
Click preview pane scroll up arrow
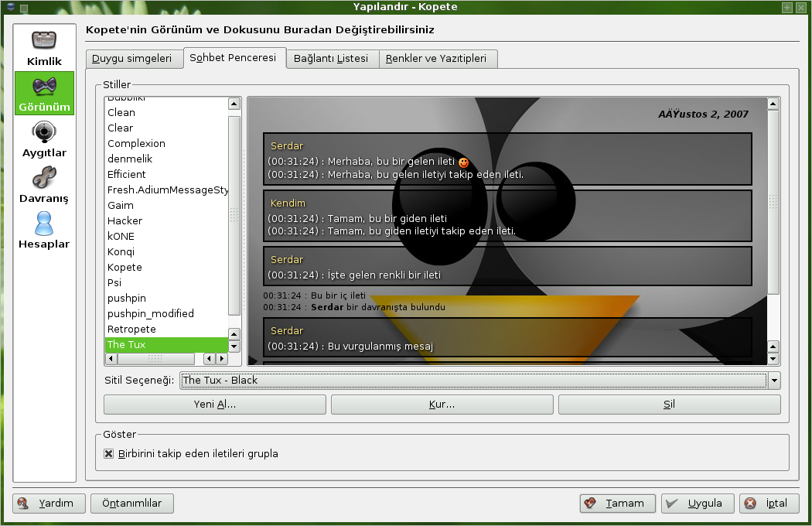[773, 104]
